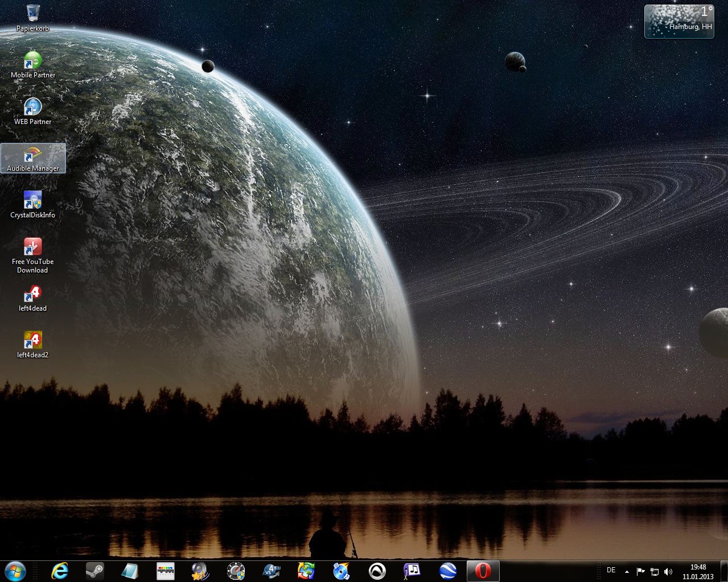
Task: Open the blue disc media taskbar icon
Action: coord(342,571)
